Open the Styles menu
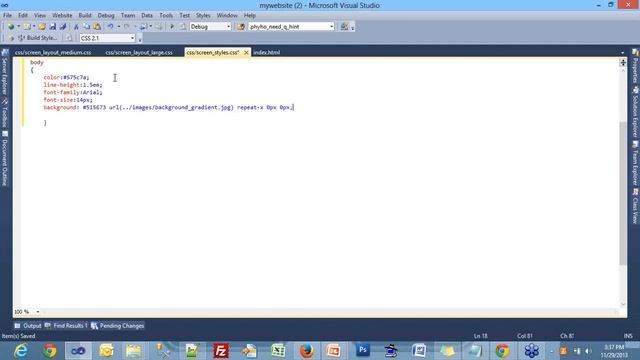640x360 pixels. (203, 16)
